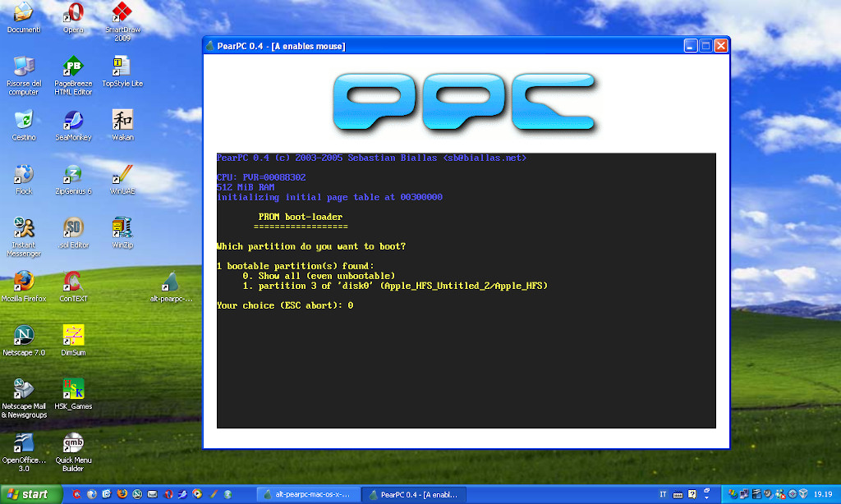This screenshot has width=841, height=504.
Task: Select the DimSum desktop shortcut
Action: click(73, 341)
